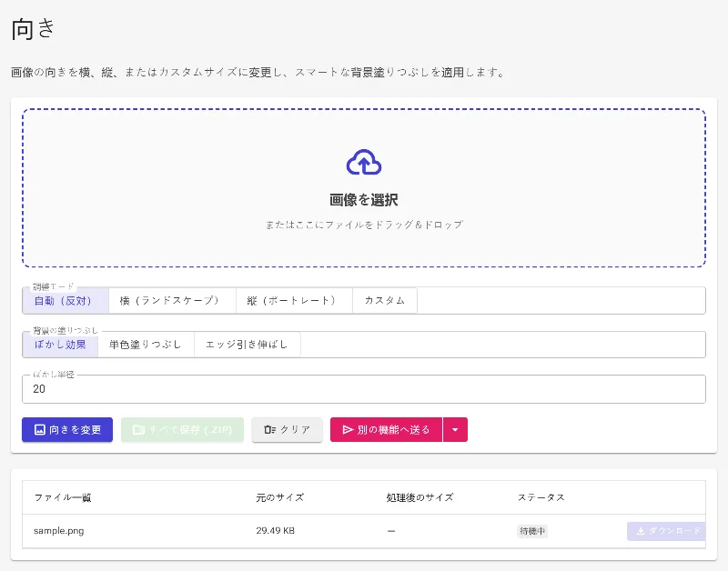Click the クリア button

pos(287,429)
